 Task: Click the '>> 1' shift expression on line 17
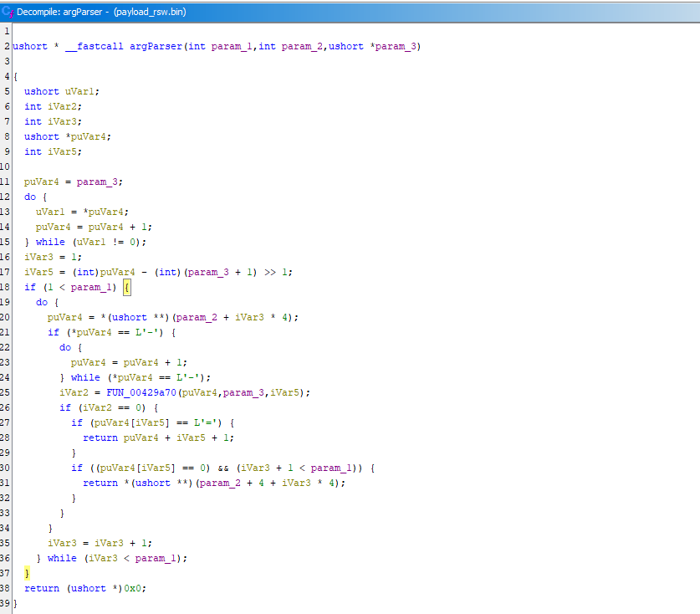coord(275,273)
